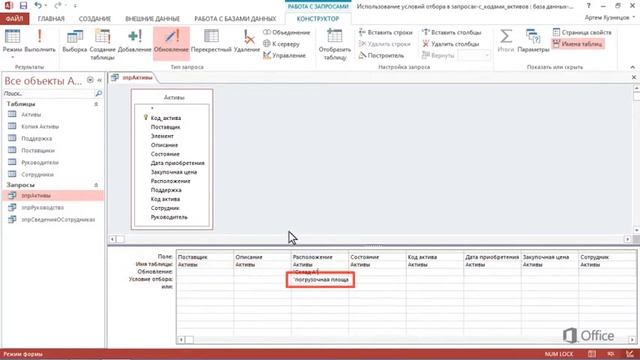Screen dimensions: 640x360
Task: Switch to РАБОТА С БАЗАМИ ДАННЫХ tab
Action: coord(235,19)
